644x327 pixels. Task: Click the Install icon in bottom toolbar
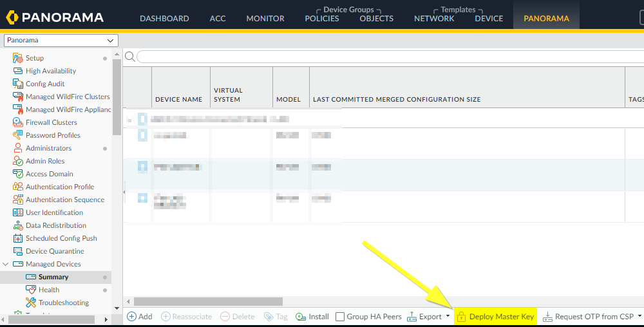tap(301, 317)
